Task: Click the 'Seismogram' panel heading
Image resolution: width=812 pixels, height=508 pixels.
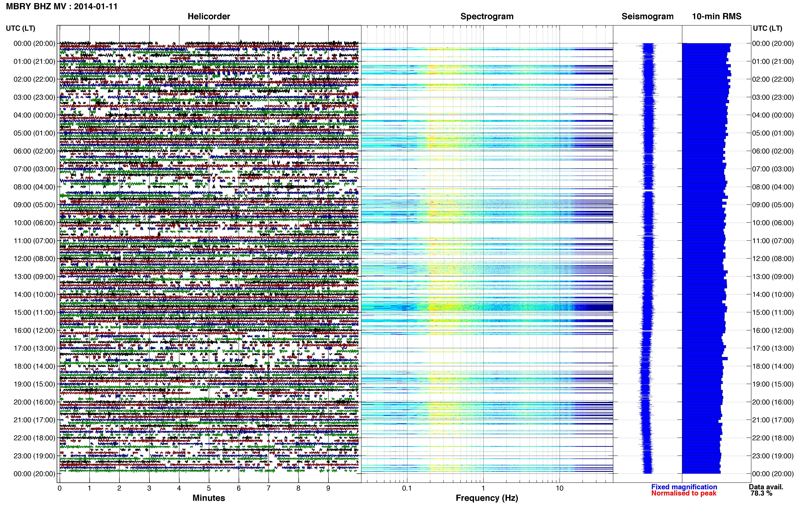Action: [x=648, y=16]
